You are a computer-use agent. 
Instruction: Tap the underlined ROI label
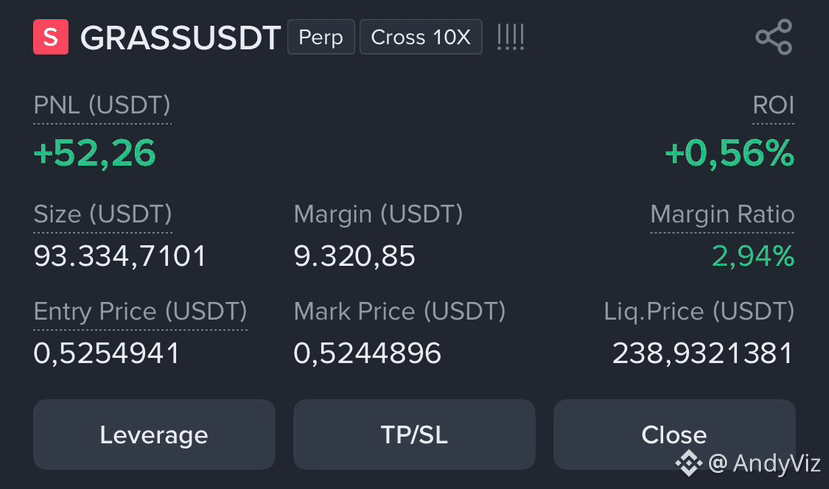coord(773,105)
